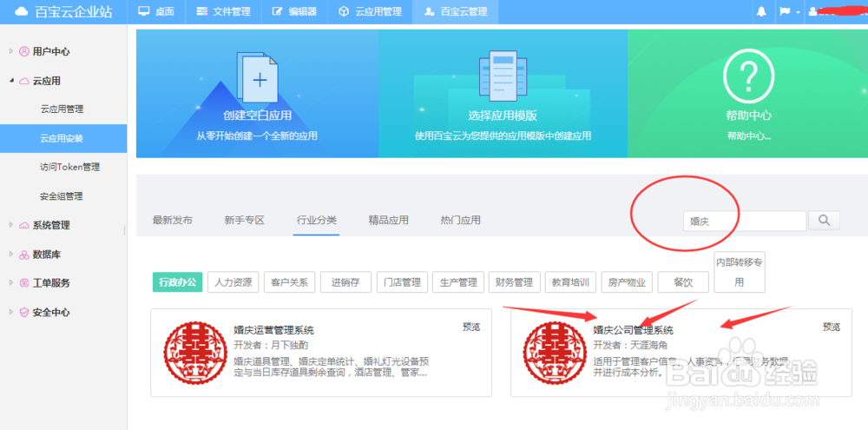The width and height of the screenshot is (868, 430).
Task: Open the dropdown arrow beside the flag
Action: [x=798, y=12]
